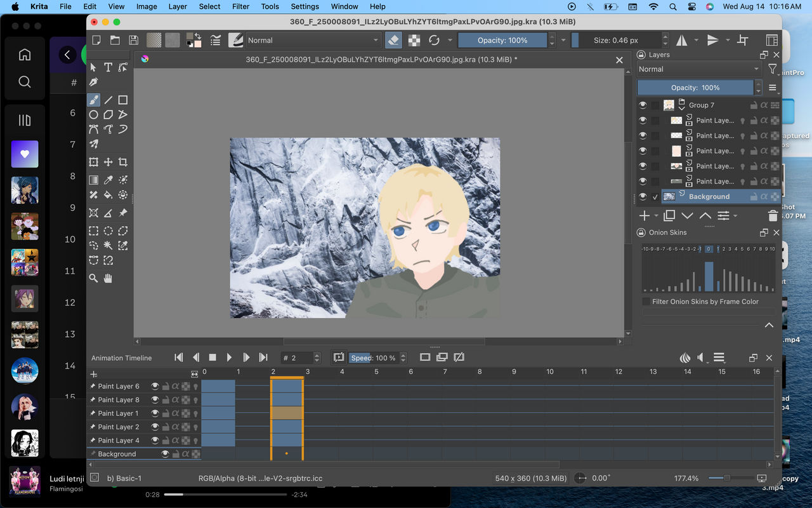Open the Krita application menu

[39, 6]
